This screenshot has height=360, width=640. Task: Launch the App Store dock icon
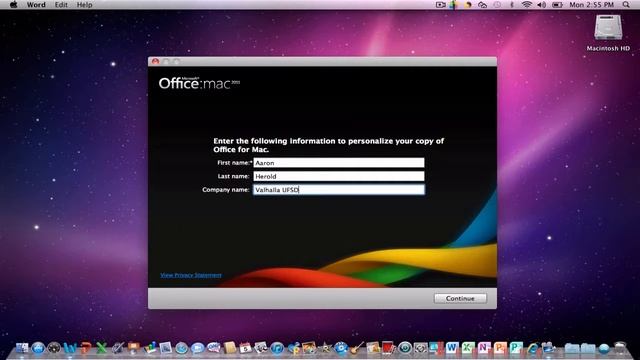point(38,348)
